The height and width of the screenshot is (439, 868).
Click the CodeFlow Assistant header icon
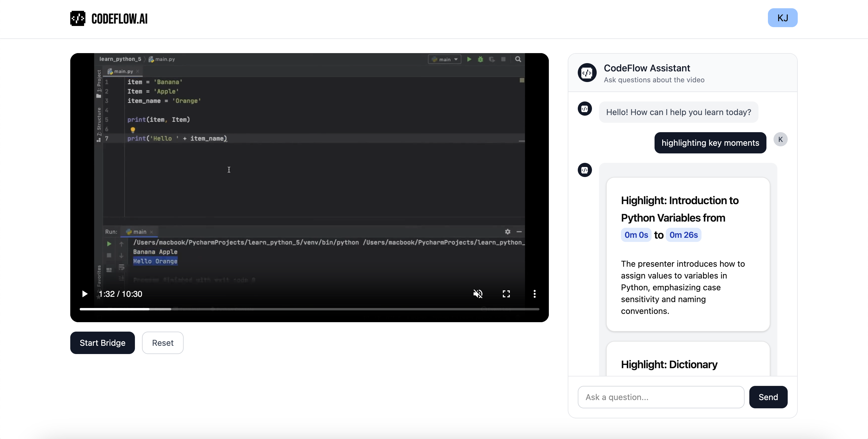click(x=587, y=73)
